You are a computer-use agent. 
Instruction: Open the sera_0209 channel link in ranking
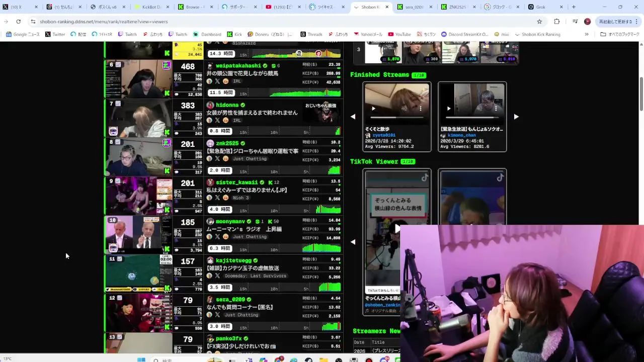tap(230, 300)
